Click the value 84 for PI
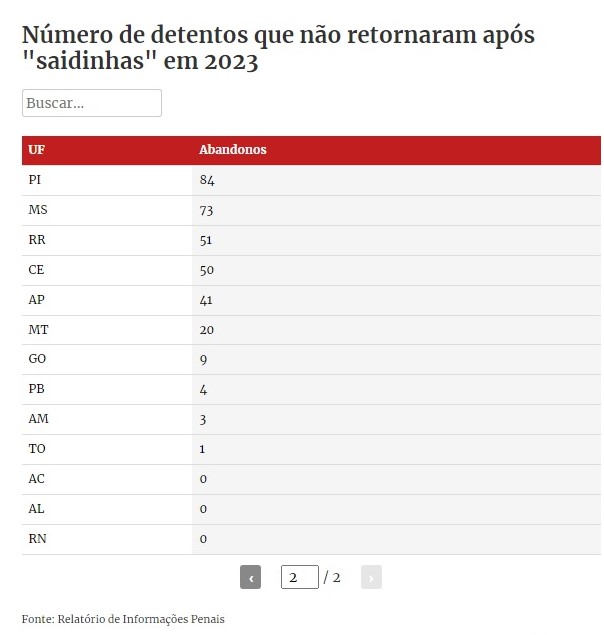 click(x=207, y=180)
